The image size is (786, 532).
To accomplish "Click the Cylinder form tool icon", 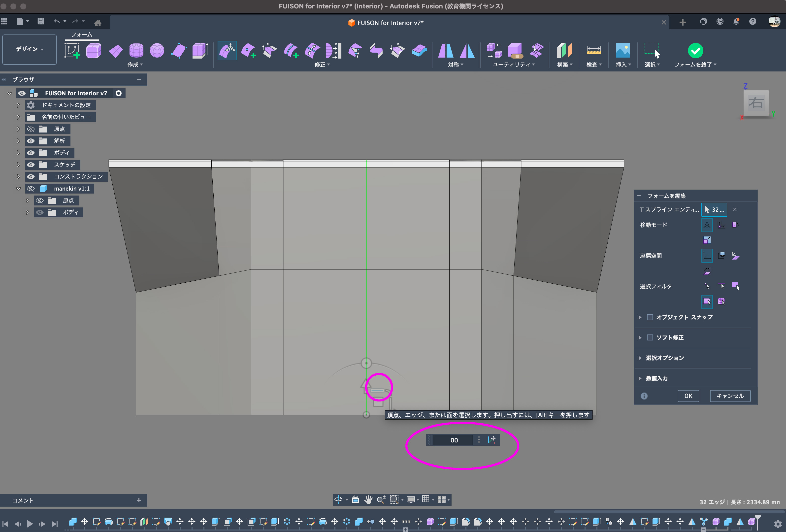I will (x=136, y=51).
